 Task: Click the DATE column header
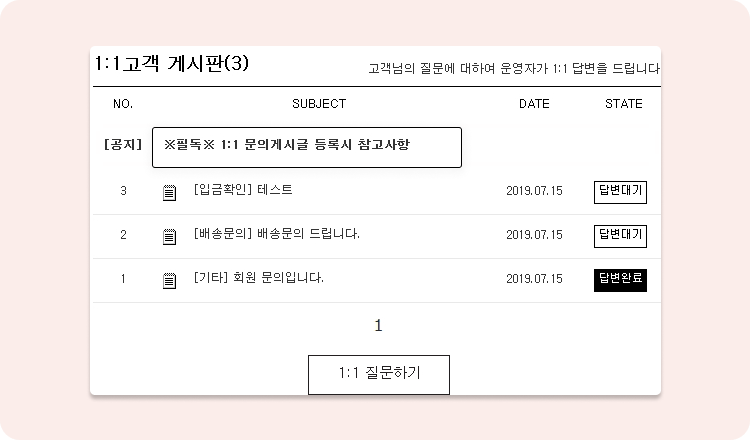tap(534, 104)
